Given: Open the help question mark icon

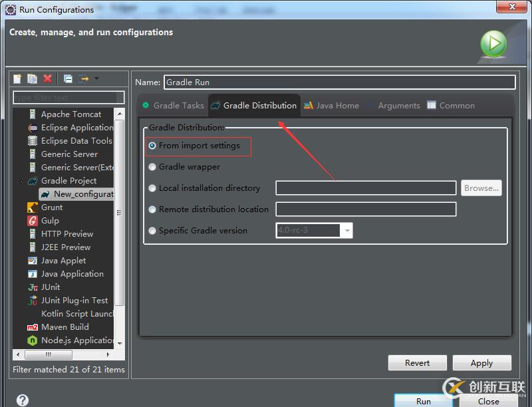Looking at the screenshot, I should [x=23, y=400].
